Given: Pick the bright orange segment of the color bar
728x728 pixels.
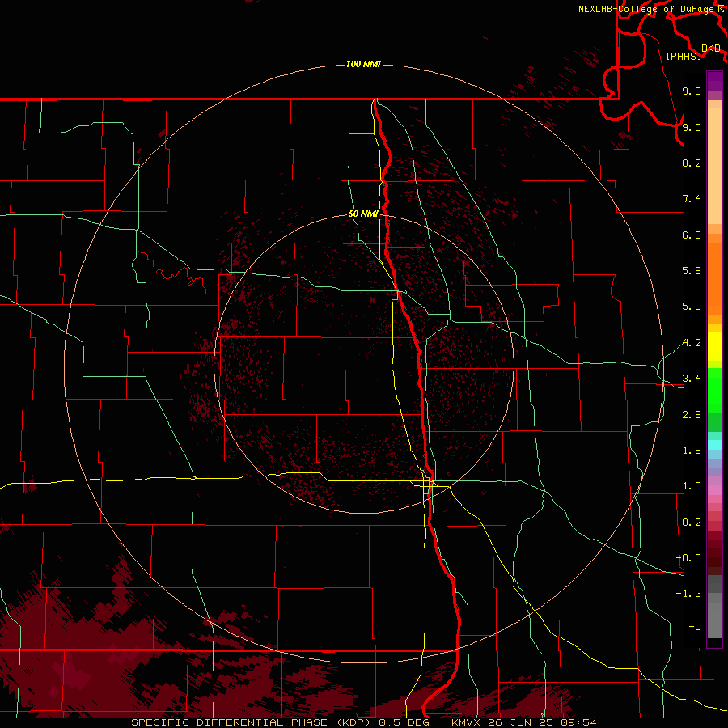Looking at the screenshot, I should point(714,280).
